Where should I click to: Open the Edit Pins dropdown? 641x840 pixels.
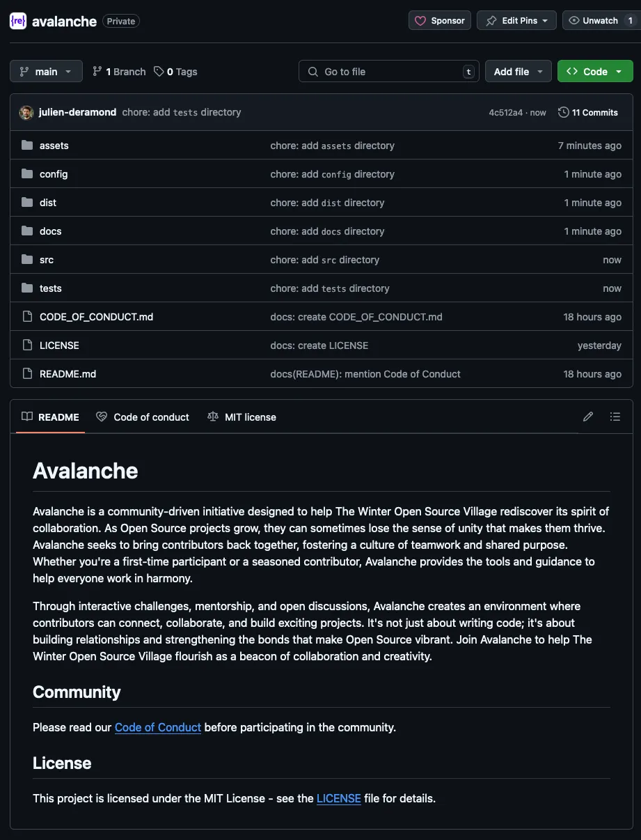pos(517,21)
